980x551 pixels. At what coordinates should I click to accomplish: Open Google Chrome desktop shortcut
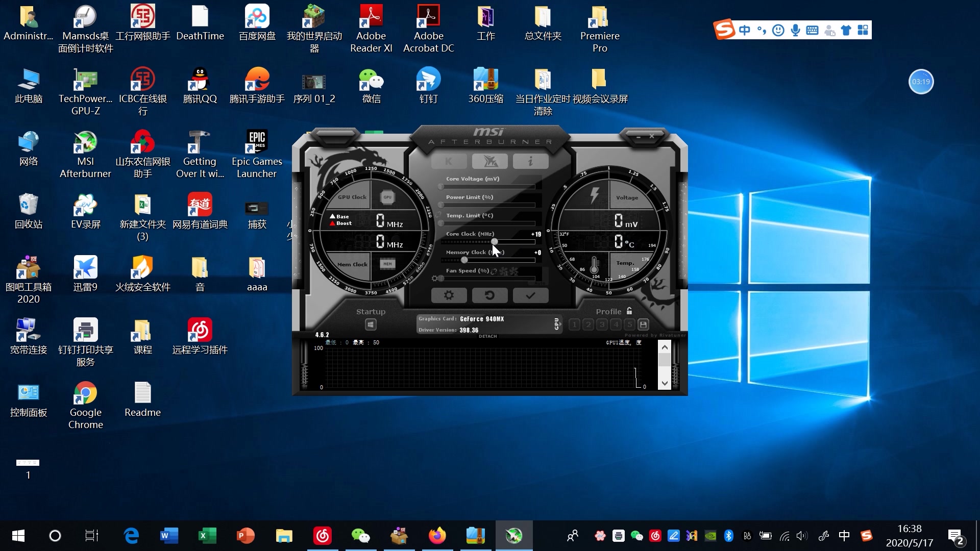click(x=85, y=406)
